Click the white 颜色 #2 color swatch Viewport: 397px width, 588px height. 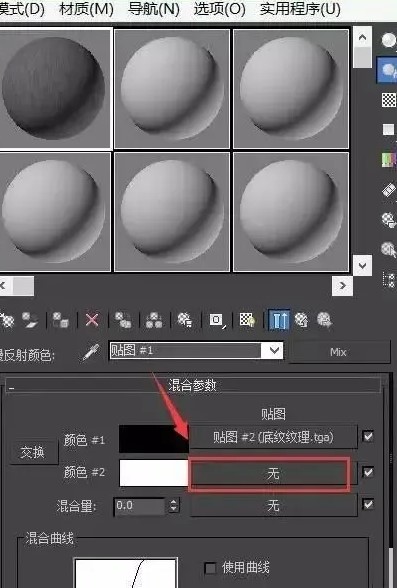pos(154,472)
